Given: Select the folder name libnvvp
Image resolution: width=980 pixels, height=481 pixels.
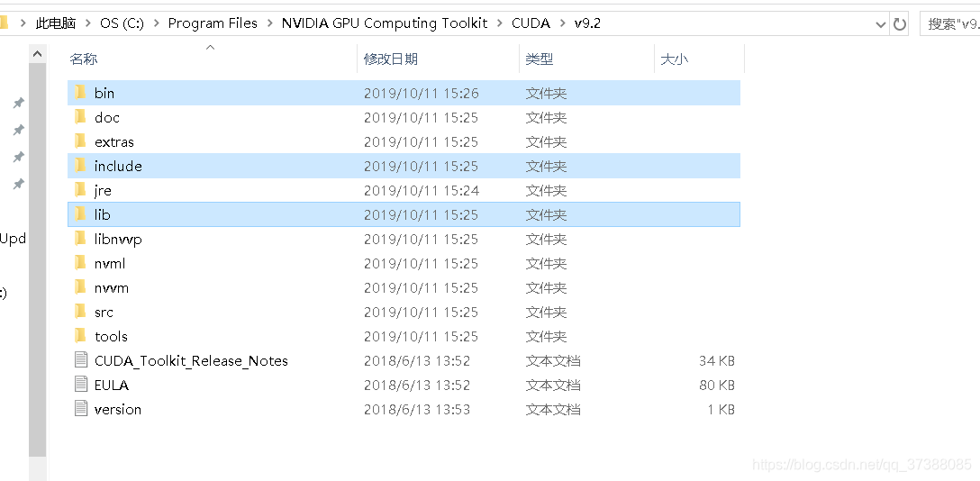Looking at the screenshot, I should pyautogui.click(x=118, y=240).
